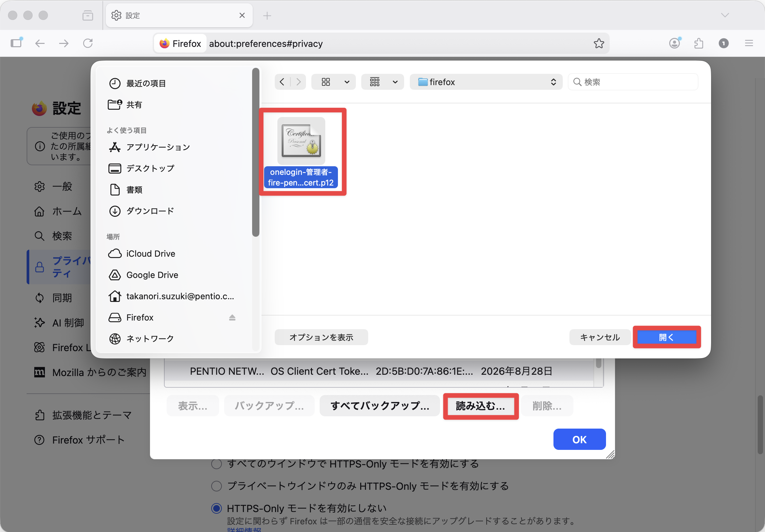Image resolution: width=765 pixels, height=532 pixels.
Task: Click OK in the certificate manager
Action: coord(579,440)
